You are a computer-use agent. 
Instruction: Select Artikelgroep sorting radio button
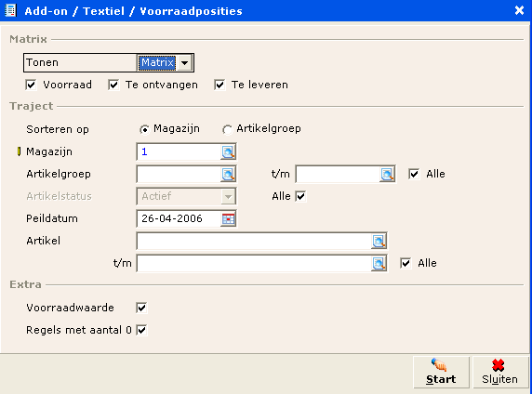coord(227,129)
